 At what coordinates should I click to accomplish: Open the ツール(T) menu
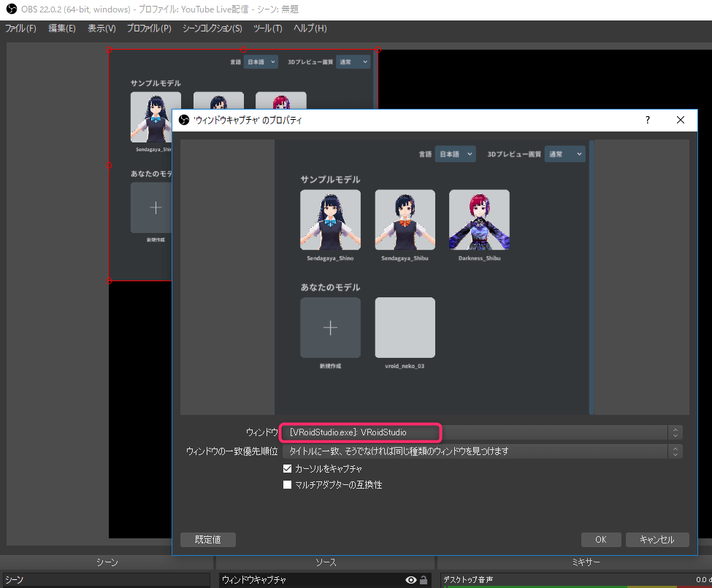267,28
